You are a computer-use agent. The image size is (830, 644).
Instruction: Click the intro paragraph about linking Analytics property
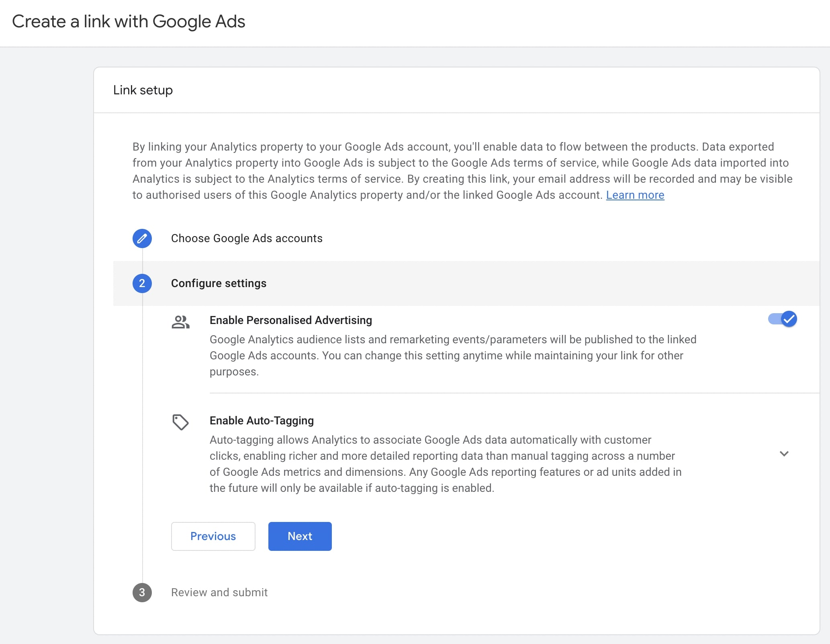pyautogui.click(x=462, y=171)
